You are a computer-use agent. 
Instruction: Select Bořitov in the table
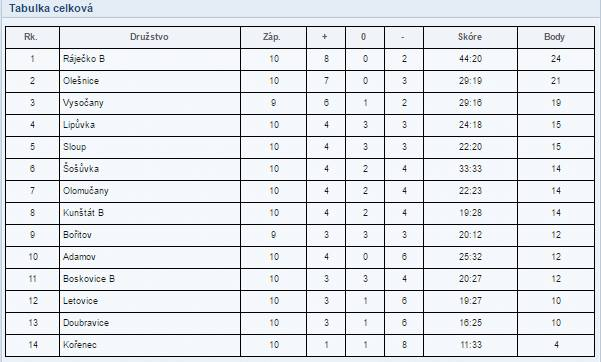click(77, 235)
